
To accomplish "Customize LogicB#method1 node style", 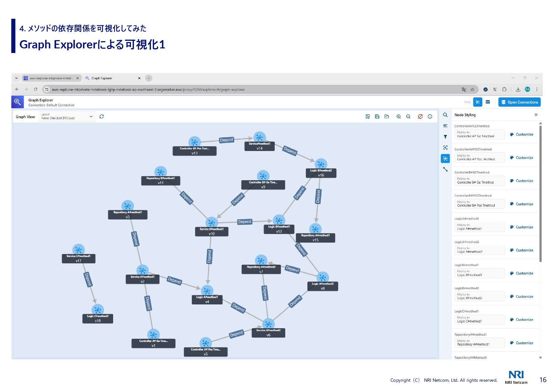I will [521, 273].
